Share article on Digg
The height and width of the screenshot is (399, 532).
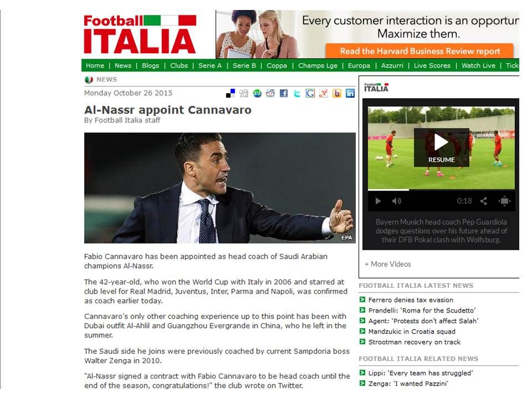pyautogui.click(x=244, y=93)
